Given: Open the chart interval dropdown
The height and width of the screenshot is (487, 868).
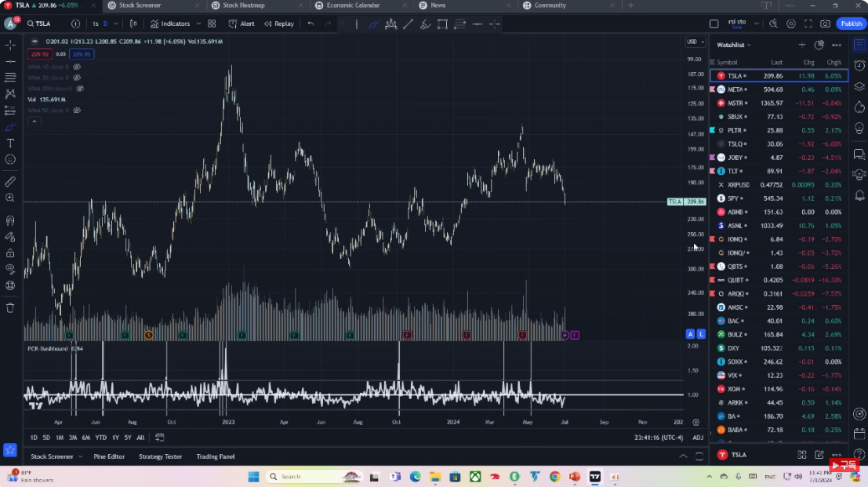Looking at the screenshot, I should (115, 24).
